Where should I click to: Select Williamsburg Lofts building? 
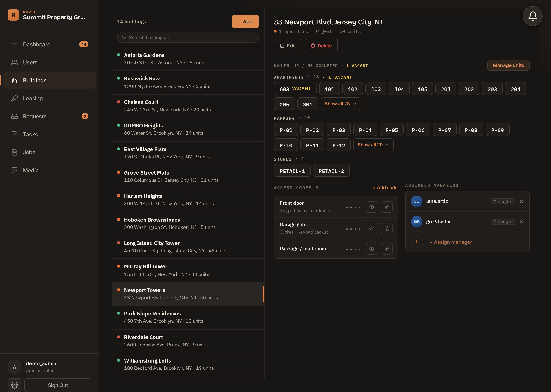pos(188,364)
